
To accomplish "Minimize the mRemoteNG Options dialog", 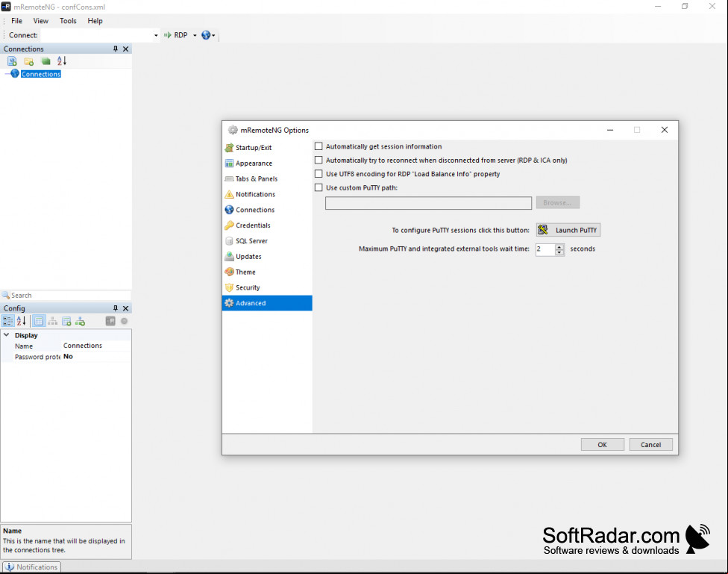I will pos(610,130).
